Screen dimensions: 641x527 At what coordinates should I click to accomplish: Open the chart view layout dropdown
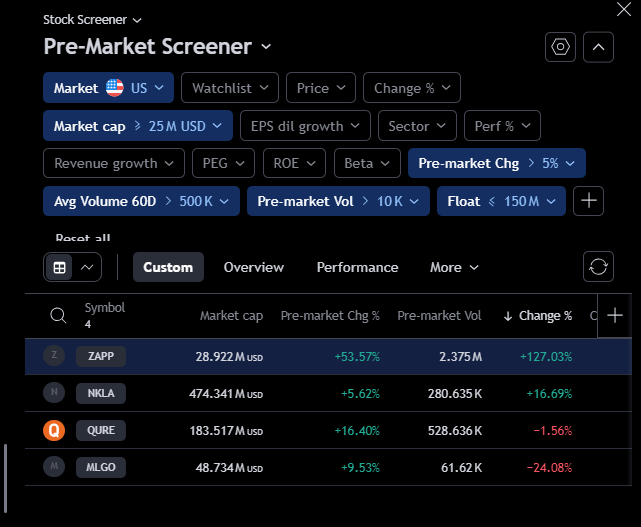(87, 267)
